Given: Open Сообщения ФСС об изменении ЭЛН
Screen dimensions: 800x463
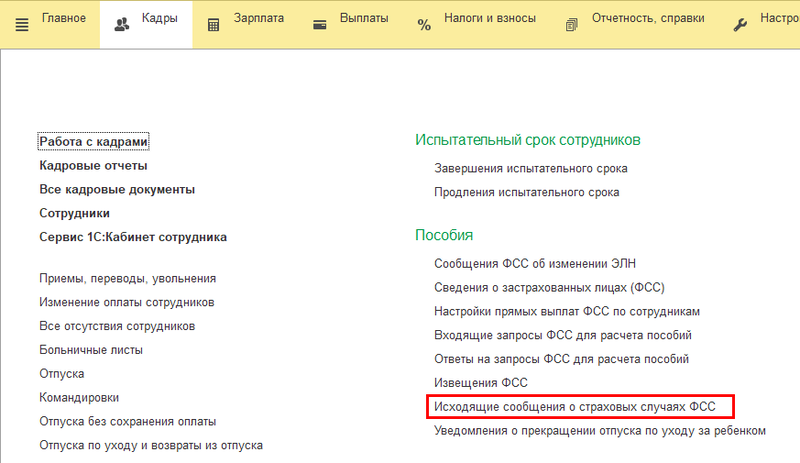Looking at the screenshot, I should click(x=535, y=264).
